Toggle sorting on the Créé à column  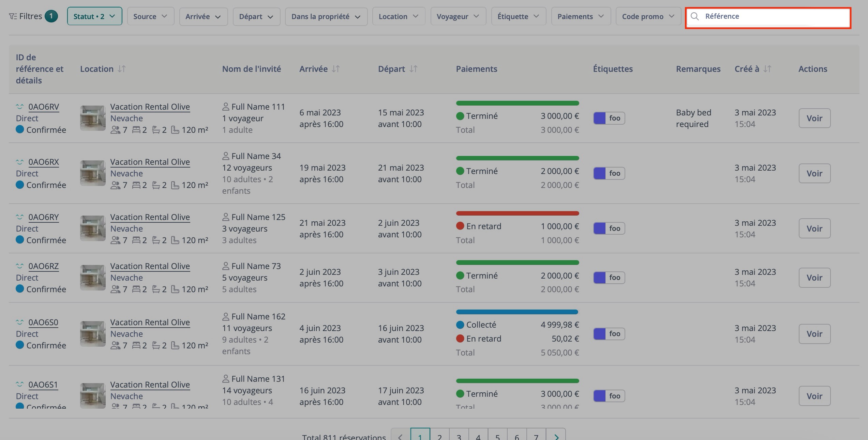pyautogui.click(x=767, y=69)
